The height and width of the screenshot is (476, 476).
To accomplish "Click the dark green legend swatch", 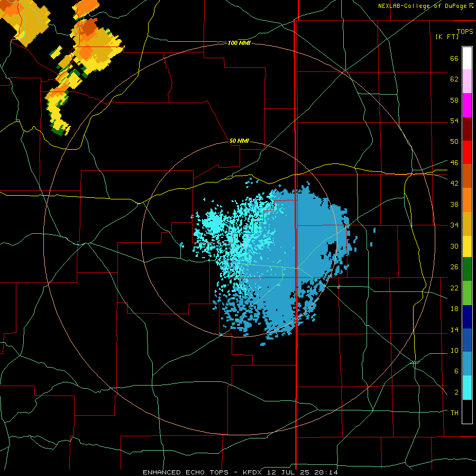I will [467, 269].
